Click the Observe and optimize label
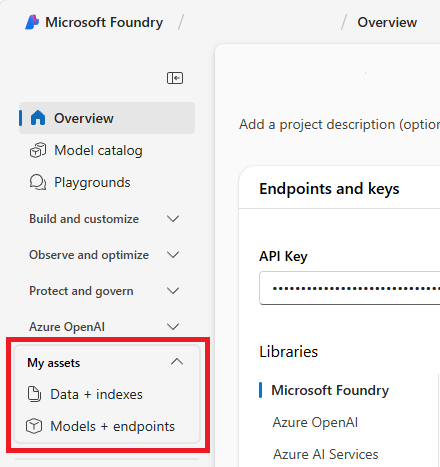The height and width of the screenshot is (467, 440). click(89, 255)
